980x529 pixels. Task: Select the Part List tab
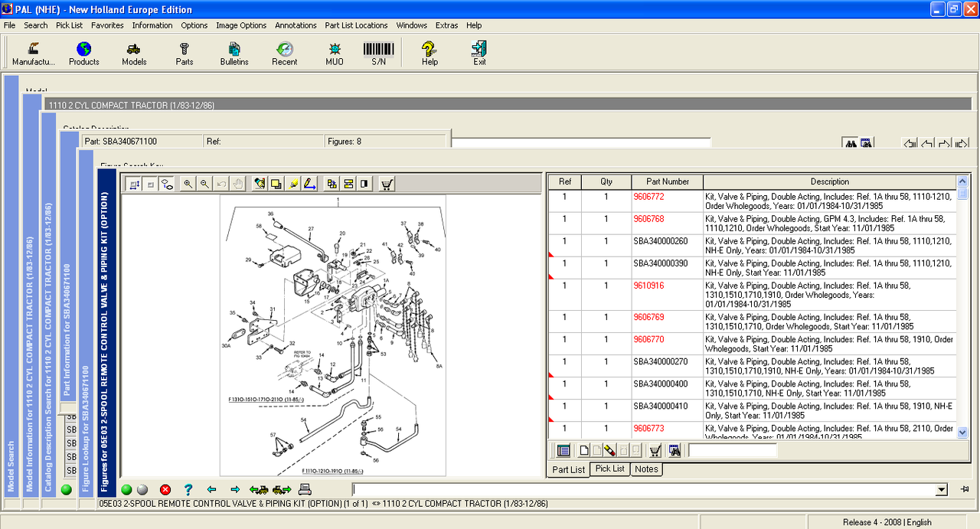569,469
